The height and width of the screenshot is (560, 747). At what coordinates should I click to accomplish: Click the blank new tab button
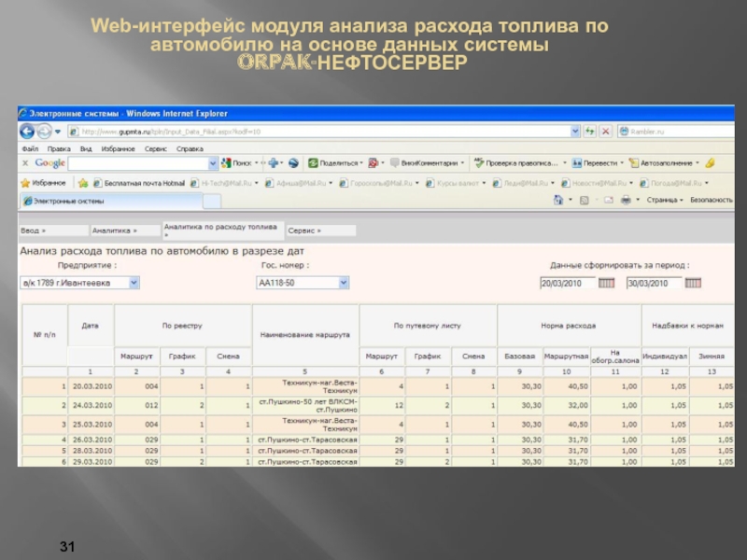[212, 202]
